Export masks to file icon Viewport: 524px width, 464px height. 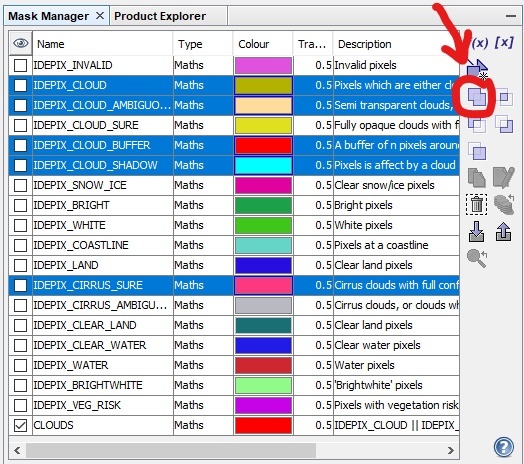tap(504, 231)
